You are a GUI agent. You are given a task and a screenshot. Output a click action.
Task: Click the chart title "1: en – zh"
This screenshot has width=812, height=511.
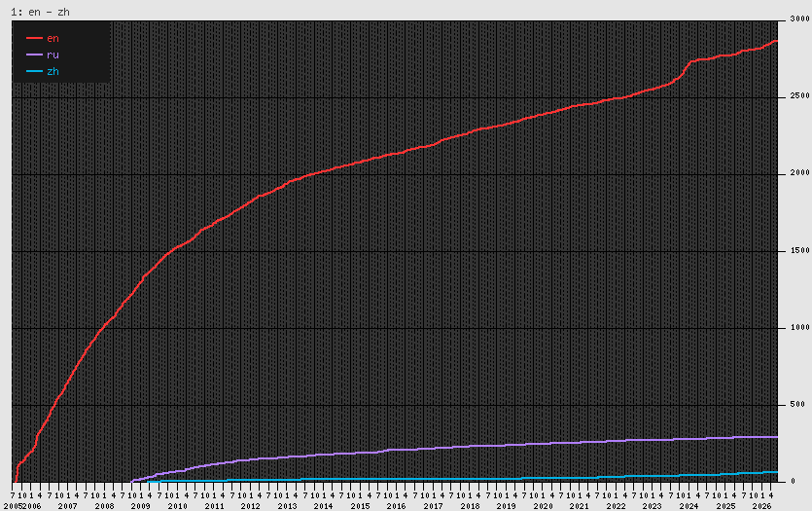41,12
